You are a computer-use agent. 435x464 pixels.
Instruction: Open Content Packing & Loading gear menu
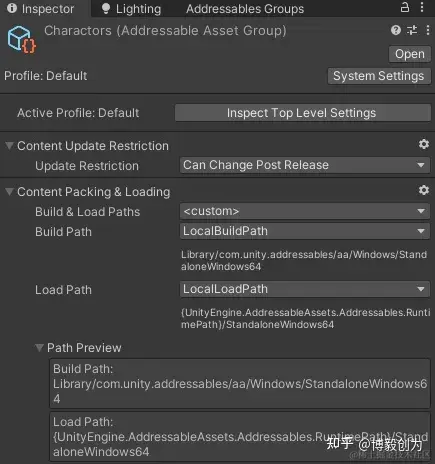tap(424, 190)
